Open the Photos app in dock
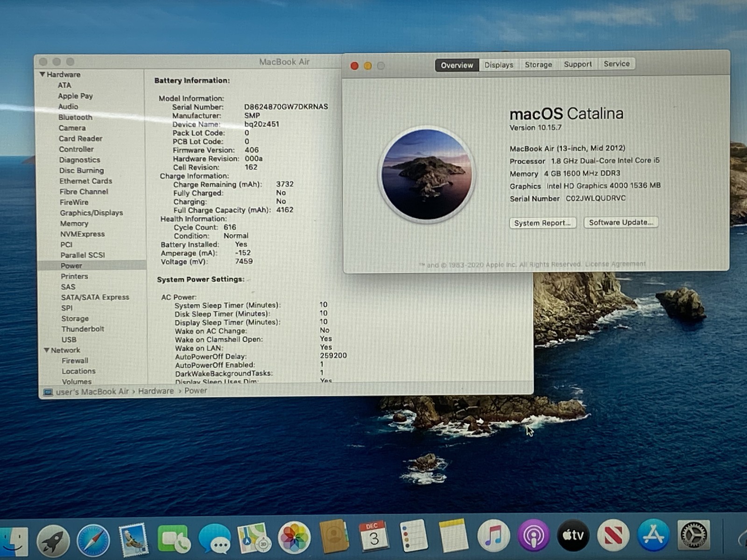This screenshot has height=560, width=747. click(x=294, y=538)
